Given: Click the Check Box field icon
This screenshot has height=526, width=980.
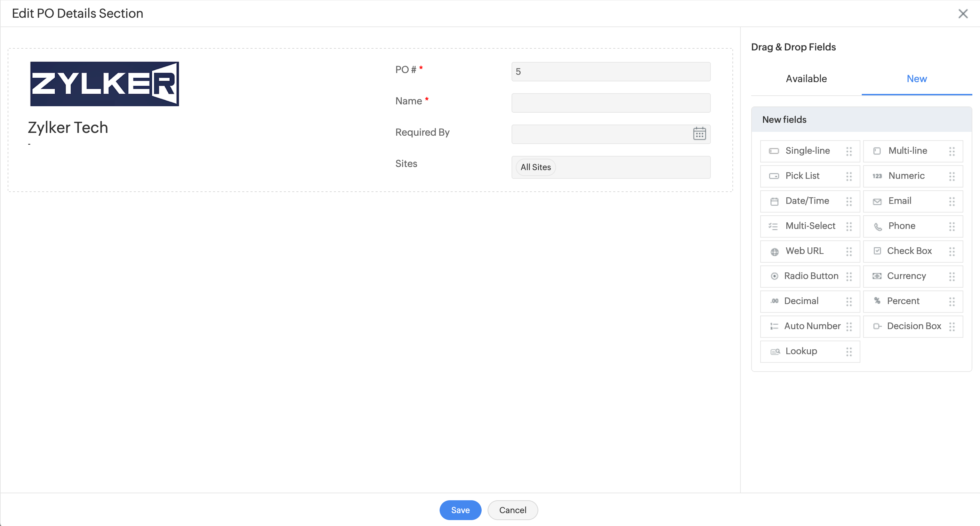Looking at the screenshot, I should pos(877,251).
